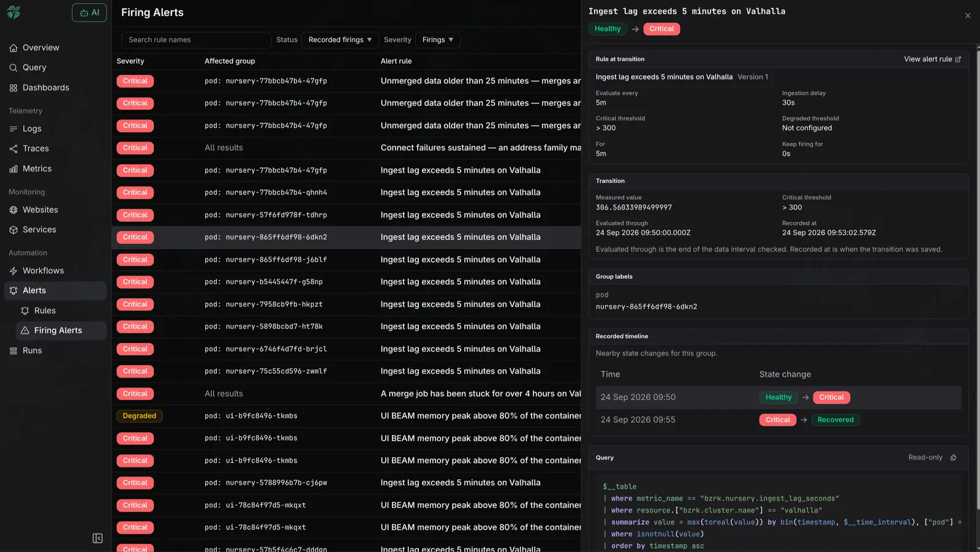This screenshot has height=552, width=980.
Task: Click the Workflows lightning icon
Action: coord(13,271)
